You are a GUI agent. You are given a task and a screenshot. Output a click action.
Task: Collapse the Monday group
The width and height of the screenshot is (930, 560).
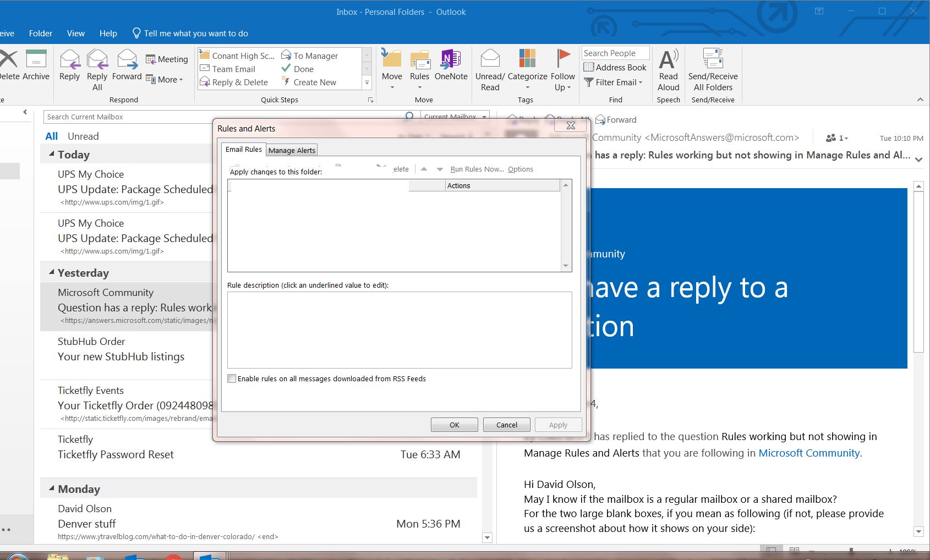coord(52,488)
